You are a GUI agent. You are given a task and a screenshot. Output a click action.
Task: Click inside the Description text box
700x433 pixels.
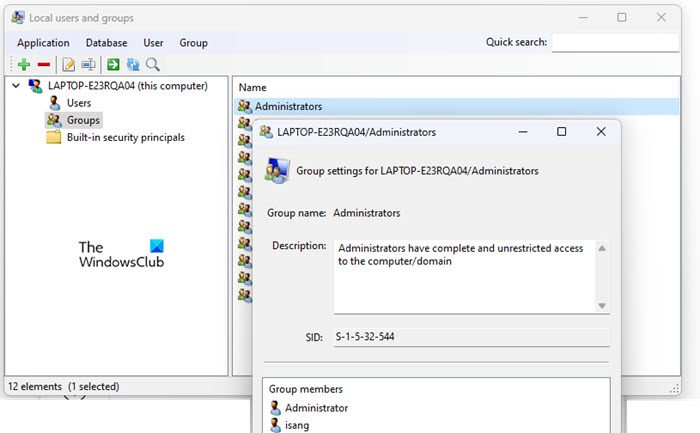(464, 277)
